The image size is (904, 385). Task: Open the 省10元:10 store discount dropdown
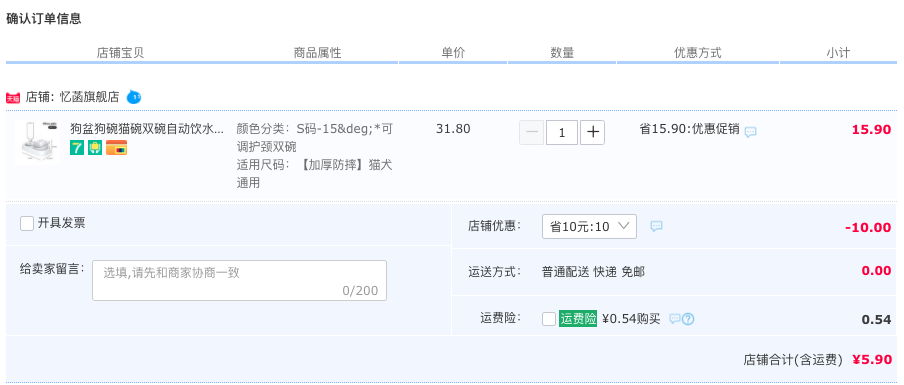[x=589, y=227]
